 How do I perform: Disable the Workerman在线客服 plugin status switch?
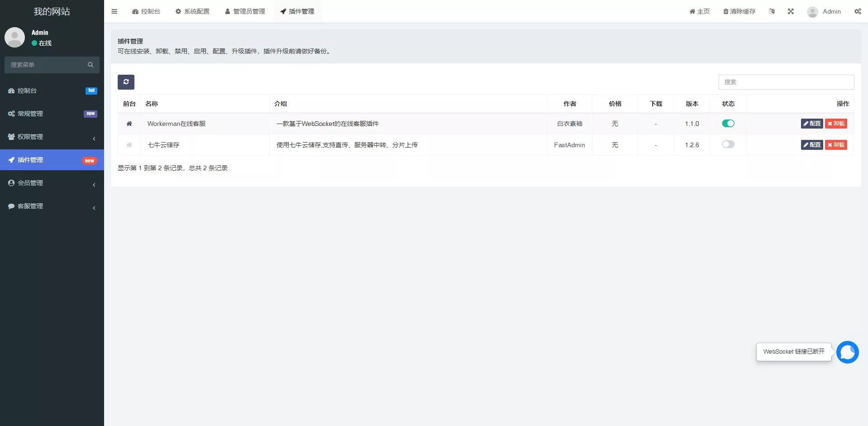pyautogui.click(x=728, y=124)
